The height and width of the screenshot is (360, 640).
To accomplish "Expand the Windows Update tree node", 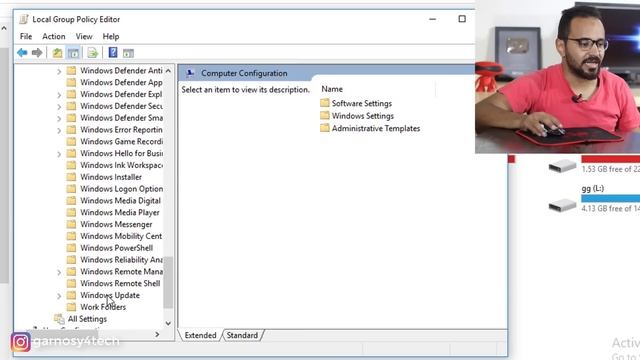I will 59,296.
